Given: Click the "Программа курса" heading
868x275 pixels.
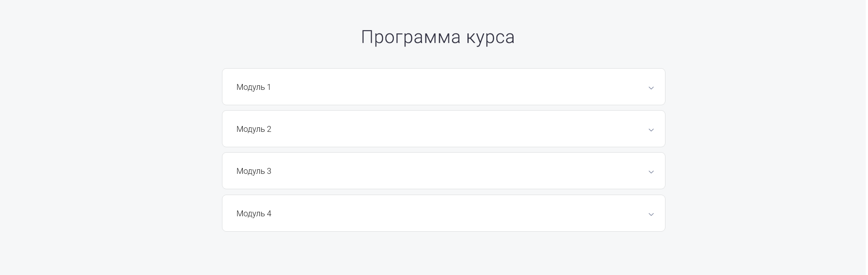Looking at the screenshot, I should pyautogui.click(x=438, y=37).
